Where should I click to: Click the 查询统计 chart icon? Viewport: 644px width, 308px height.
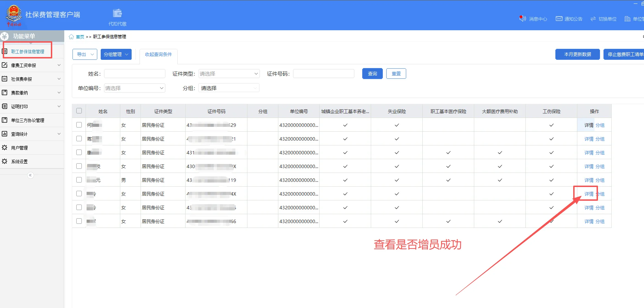point(4,134)
